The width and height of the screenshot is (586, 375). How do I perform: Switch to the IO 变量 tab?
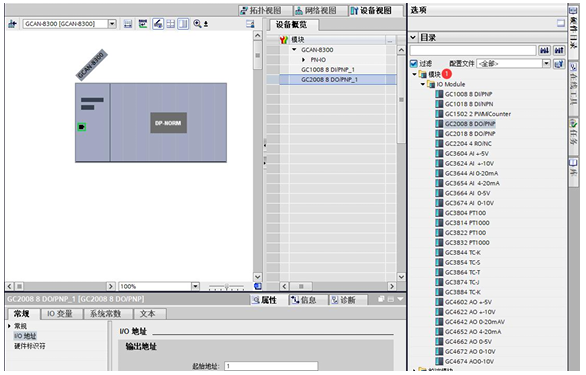click(60, 314)
